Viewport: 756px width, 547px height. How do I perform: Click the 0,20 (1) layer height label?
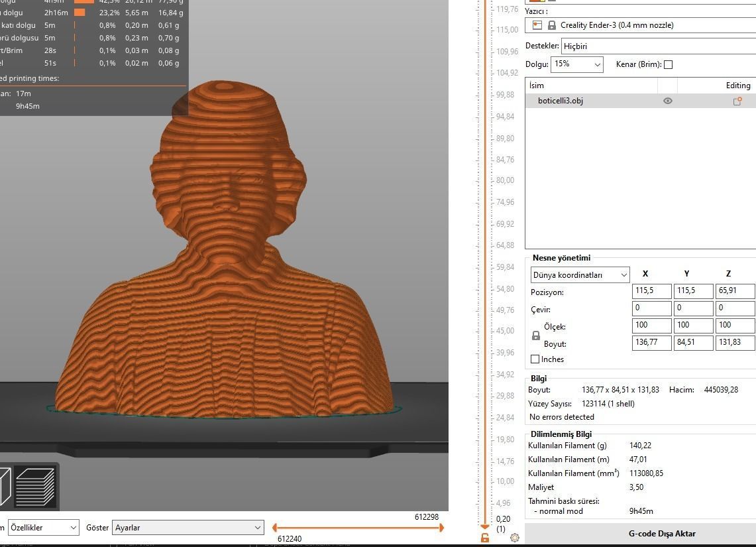[503, 524]
